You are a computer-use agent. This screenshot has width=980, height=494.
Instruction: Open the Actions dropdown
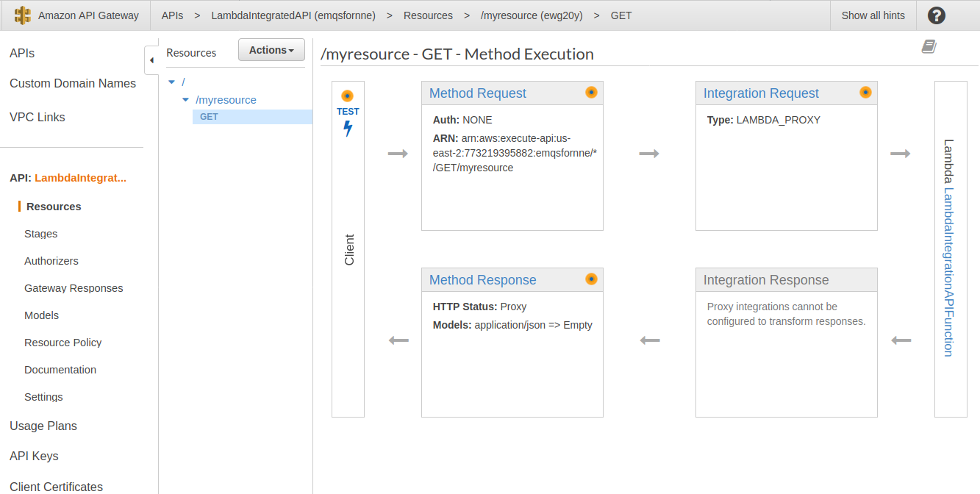tap(271, 49)
